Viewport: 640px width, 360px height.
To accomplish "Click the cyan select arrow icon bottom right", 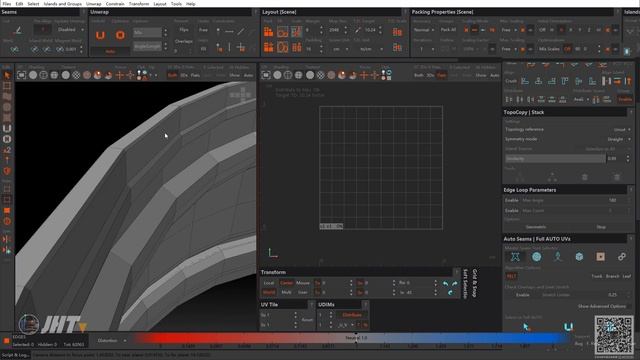I will (x=526, y=327).
